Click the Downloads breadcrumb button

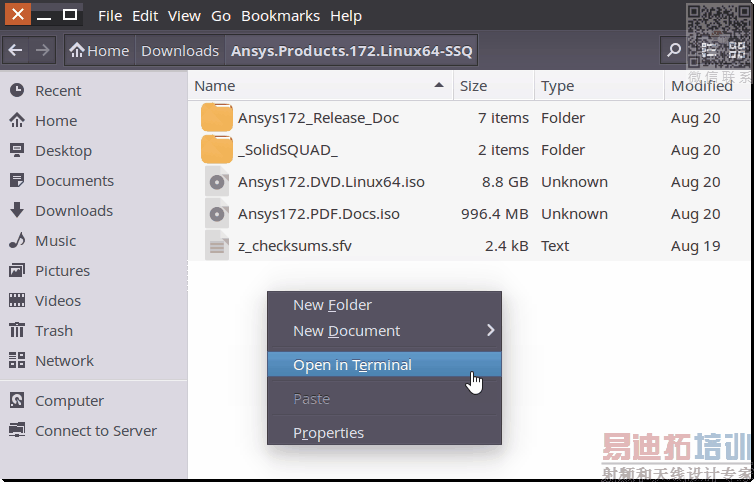pos(180,50)
